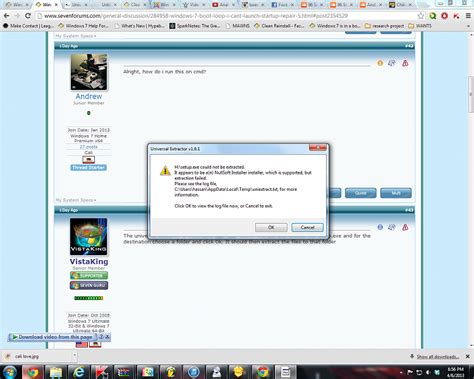Image resolution: width=474 pixels, height=379 pixels.
Task: Open the dropdown arrow next to cell love.jpg download
Action: 74,356
